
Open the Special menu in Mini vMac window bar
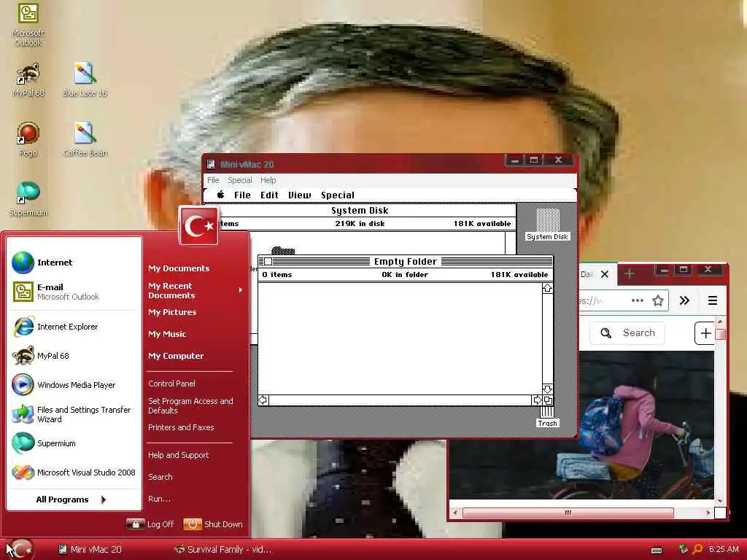click(239, 180)
